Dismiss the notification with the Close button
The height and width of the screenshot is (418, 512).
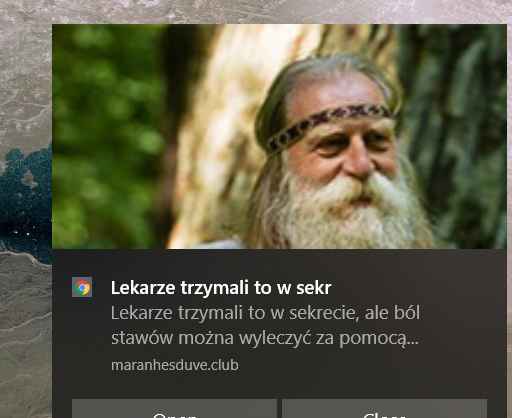384,408
